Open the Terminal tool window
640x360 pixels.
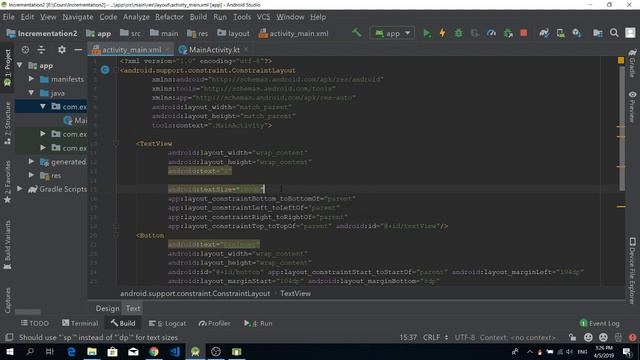pos(80,323)
